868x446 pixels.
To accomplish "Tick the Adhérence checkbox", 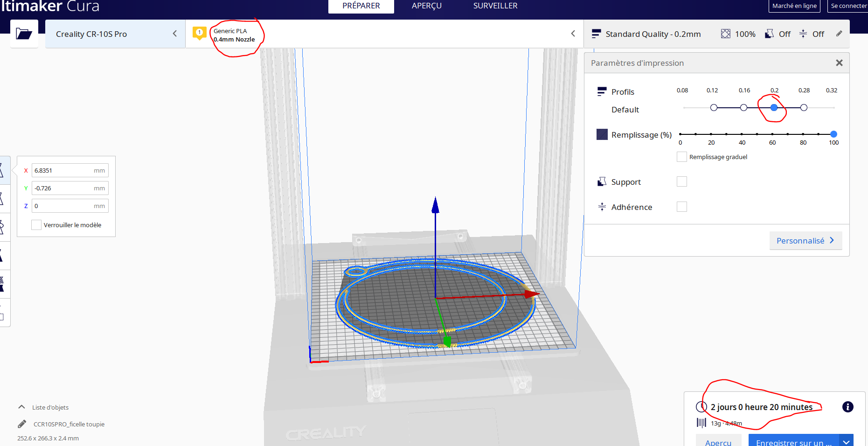I will [x=682, y=207].
